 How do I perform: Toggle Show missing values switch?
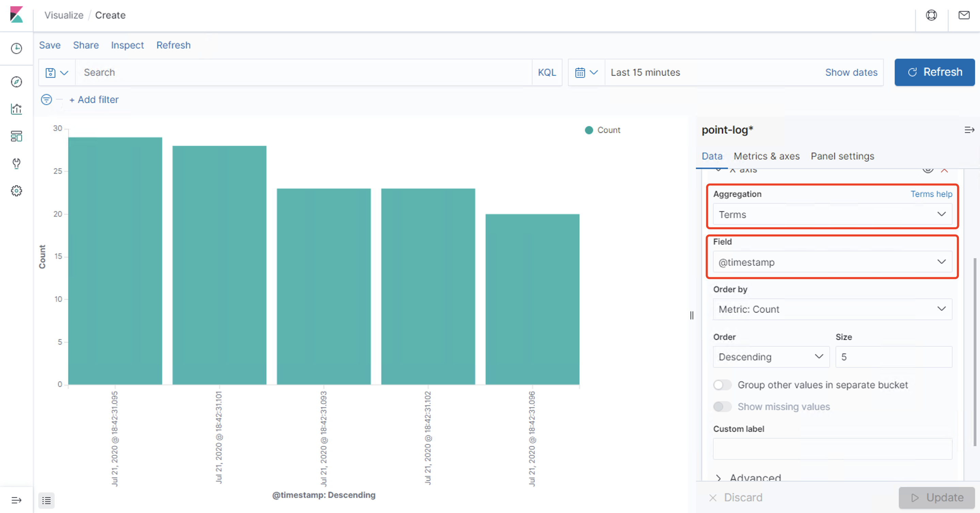pos(722,406)
